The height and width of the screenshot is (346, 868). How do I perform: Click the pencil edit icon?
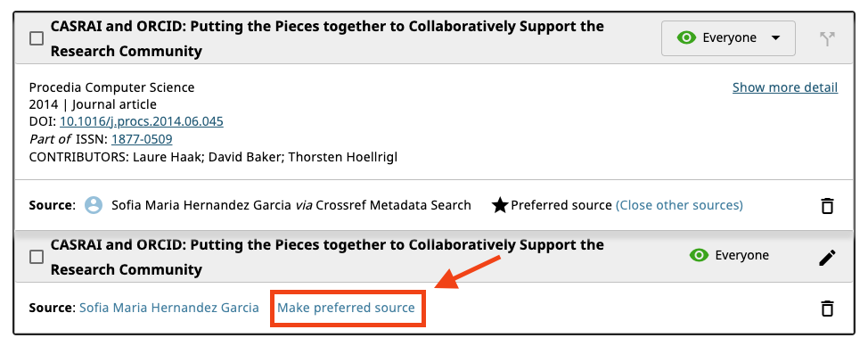coord(827,258)
